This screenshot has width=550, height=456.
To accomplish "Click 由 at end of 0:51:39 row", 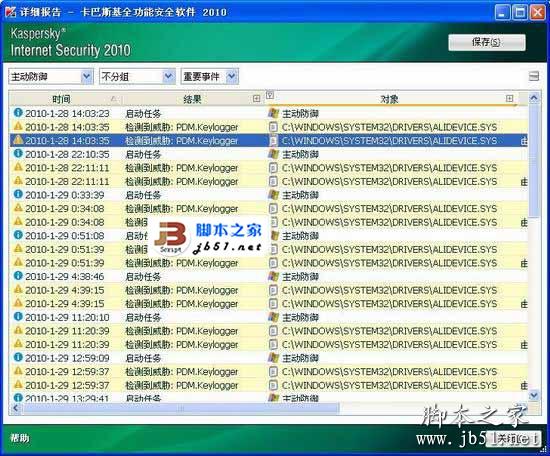I will tap(524, 263).
